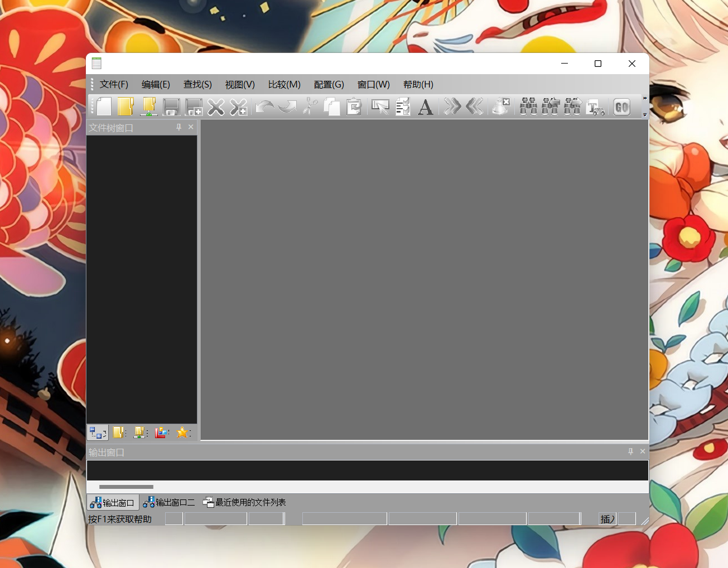
Task: Open the 配置(G) menu
Action: [329, 85]
